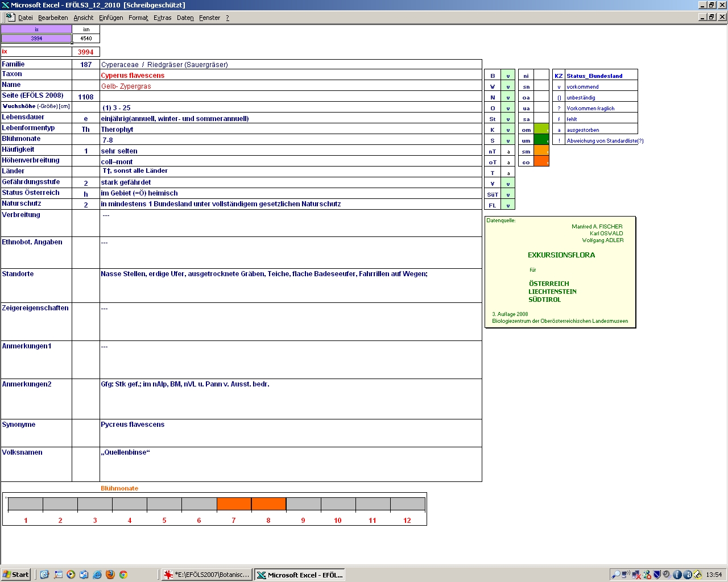Open the Format menu
The width and height of the screenshot is (728, 582).
tap(138, 18)
